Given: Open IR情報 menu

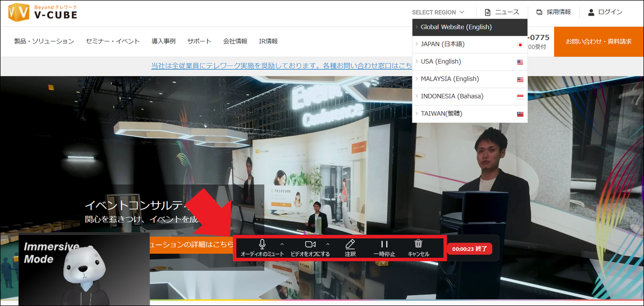Looking at the screenshot, I should pyautogui.click(x=268, y=41).
